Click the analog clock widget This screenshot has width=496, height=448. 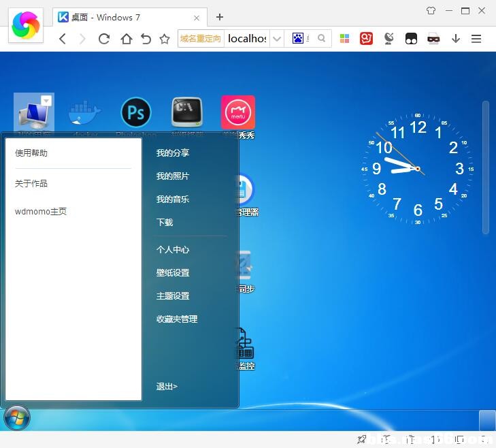(418, 169)
